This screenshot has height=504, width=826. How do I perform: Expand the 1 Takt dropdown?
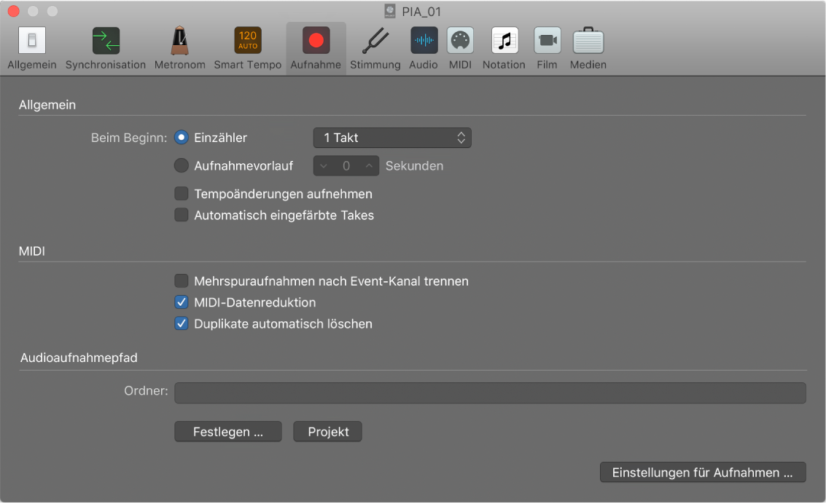[x=392, y=138]
